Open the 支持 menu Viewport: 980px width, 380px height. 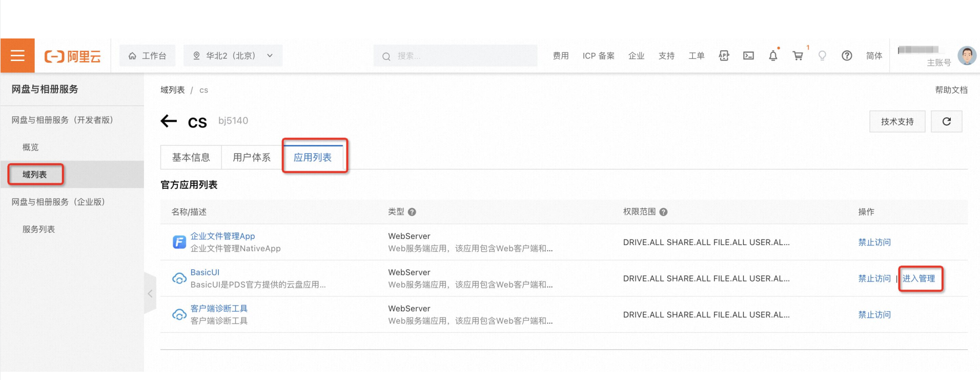[x=666, y=56]
